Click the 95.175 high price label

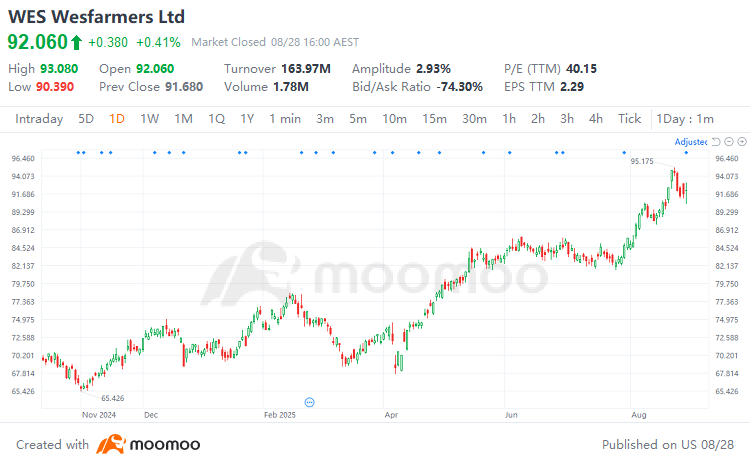(642, 161)
